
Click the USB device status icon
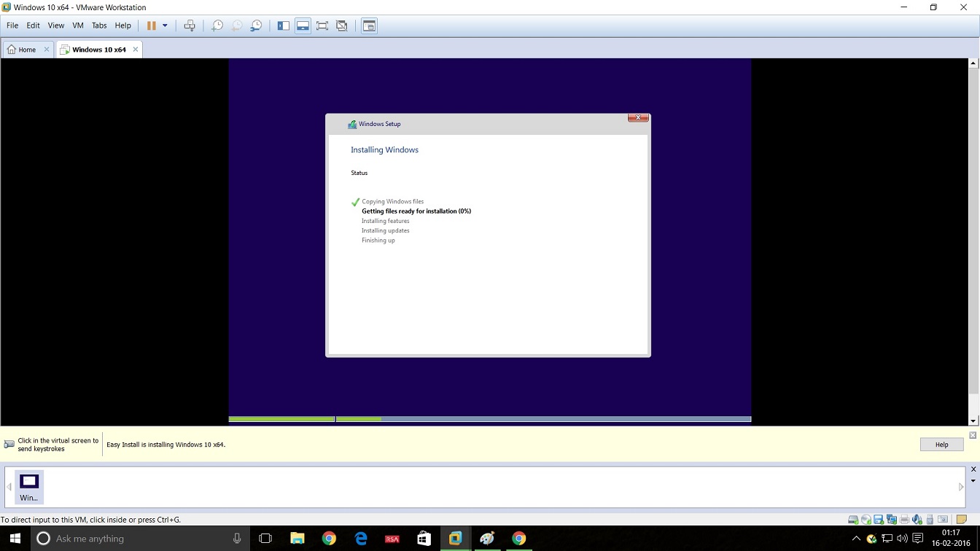click(x=929, y=520)
